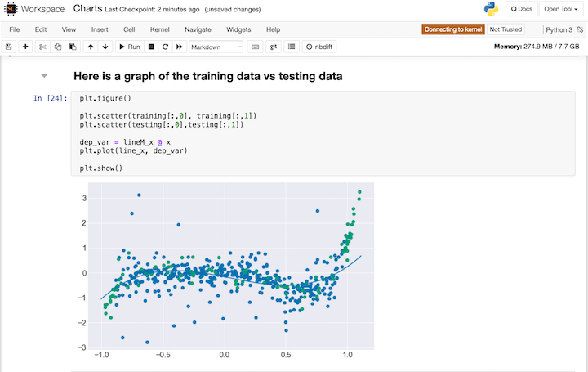Paste cells below icon
This screenshot has width=588, height=372.
pyautogui.click(x=73, y=47)
